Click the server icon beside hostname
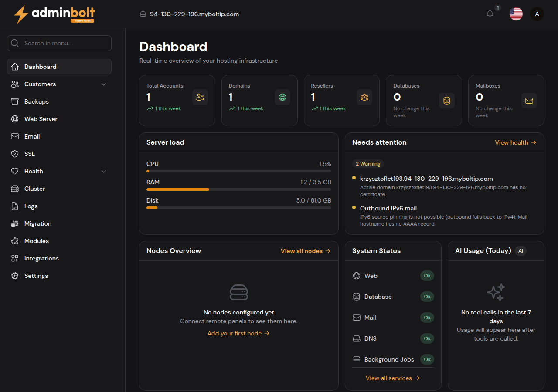Viewport: 558px width, 392px height. click(x=143, y=14)
